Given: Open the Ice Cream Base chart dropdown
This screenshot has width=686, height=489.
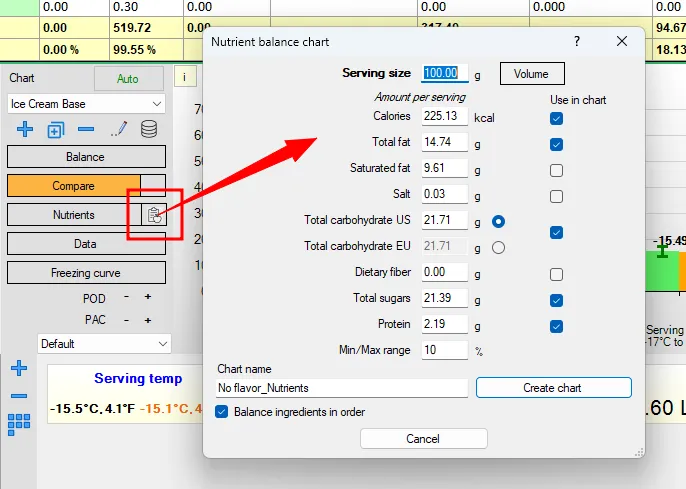Looking at the screenshot, I should [86, 104].
